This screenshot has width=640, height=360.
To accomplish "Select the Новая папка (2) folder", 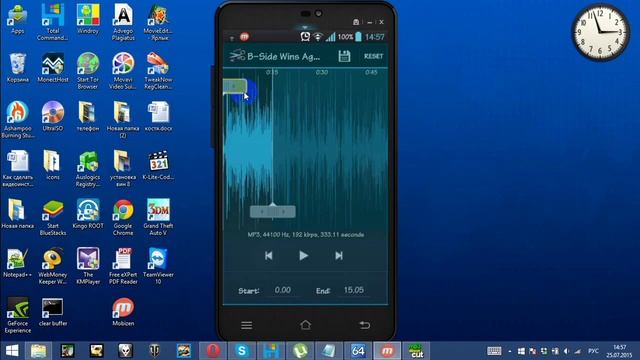I will (123, 120).
